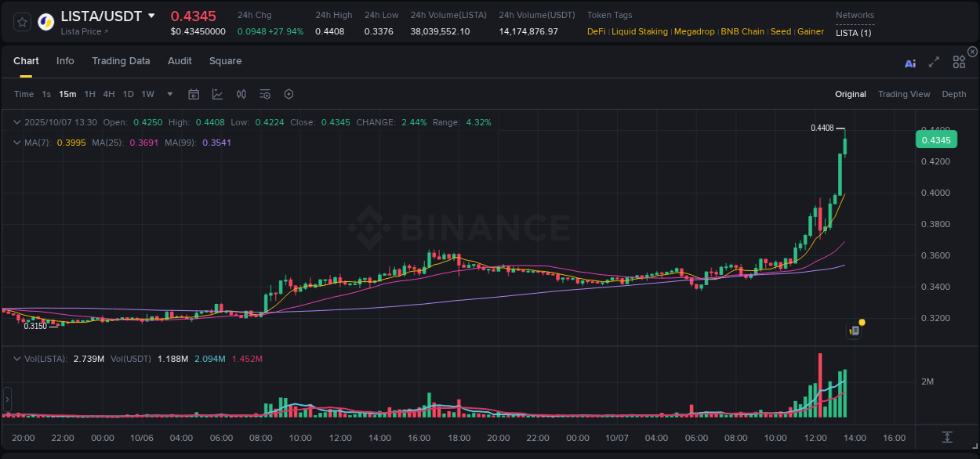980x459 pixels.
Task: Switch to the Trading Data tab
Action: click(x=121, y=60)
